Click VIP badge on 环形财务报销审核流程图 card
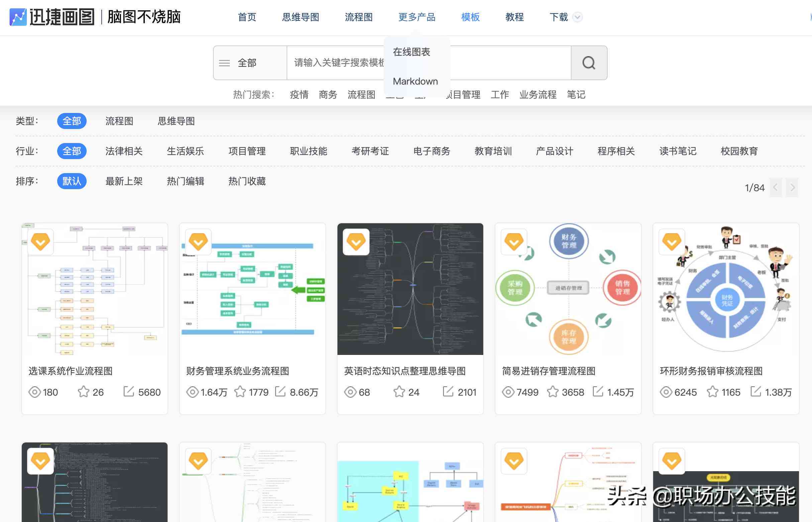Screen dimensions: 812x522 pyautogui.click(x=672, y=242)
